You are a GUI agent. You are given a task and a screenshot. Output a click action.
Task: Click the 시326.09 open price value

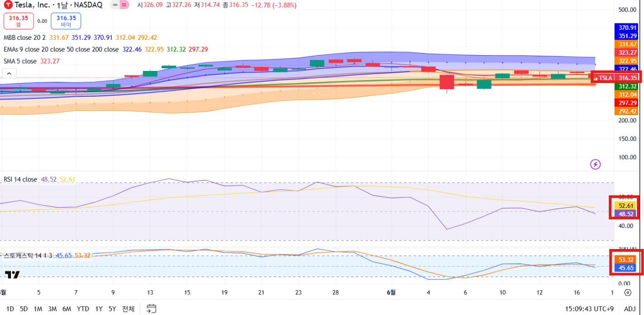coord(150,5)
